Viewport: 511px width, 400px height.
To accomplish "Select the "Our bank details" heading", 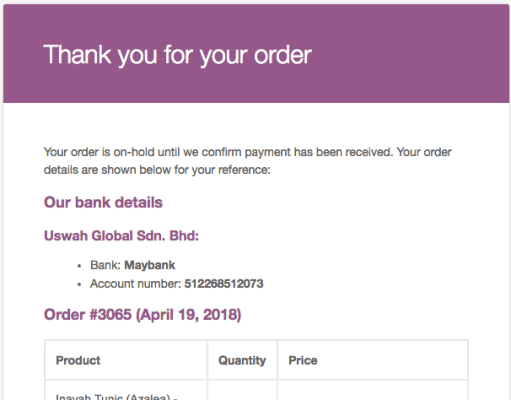I will tap(103, 203).
